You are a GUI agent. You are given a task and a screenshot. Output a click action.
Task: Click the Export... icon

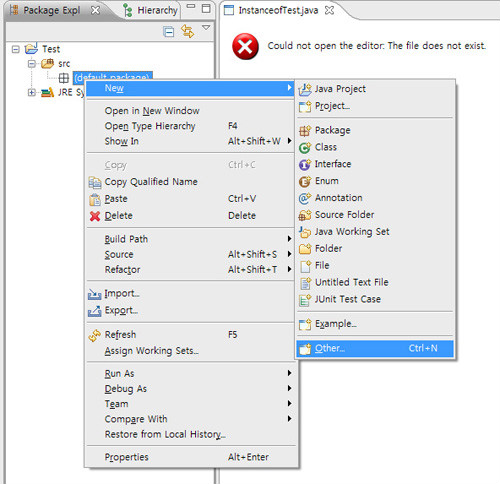pyautogui.click(x=95, y=311)
